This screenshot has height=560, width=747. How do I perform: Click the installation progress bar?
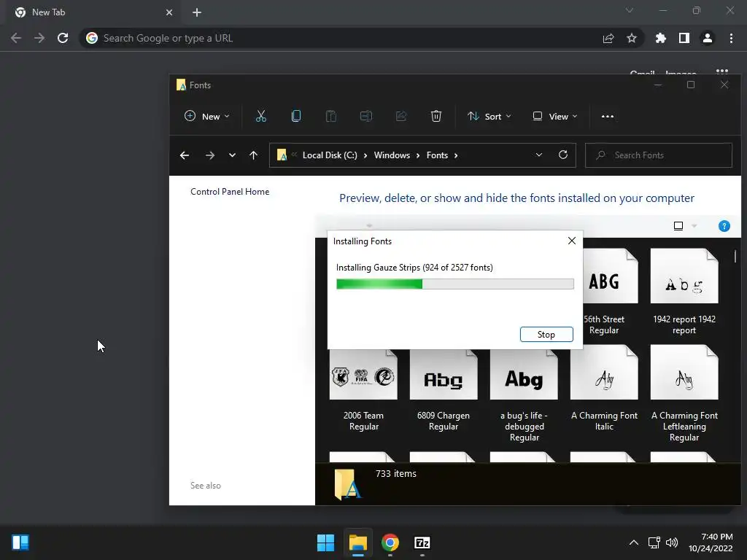click(455, 284)
